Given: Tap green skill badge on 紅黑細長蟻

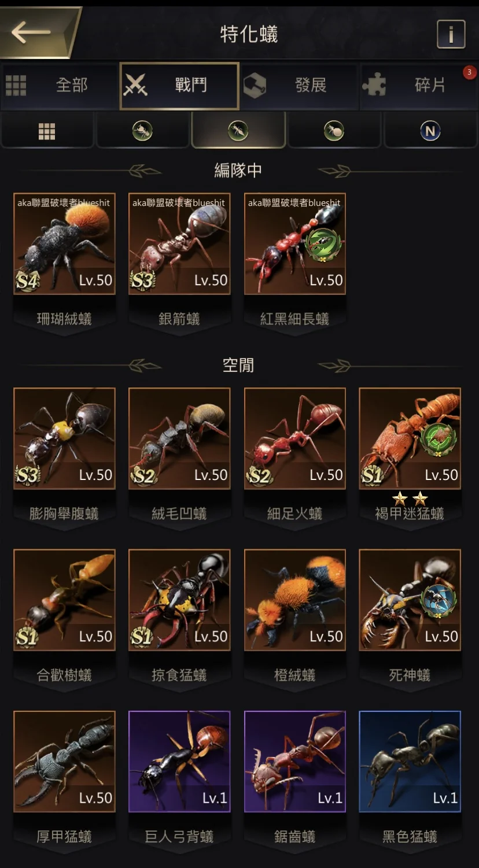Looking at the screenshot, I should point(323,243).
